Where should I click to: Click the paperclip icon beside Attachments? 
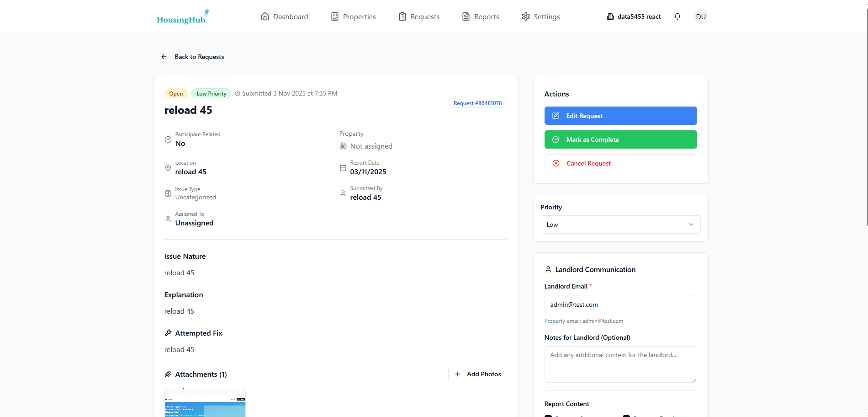click(167, 374)
